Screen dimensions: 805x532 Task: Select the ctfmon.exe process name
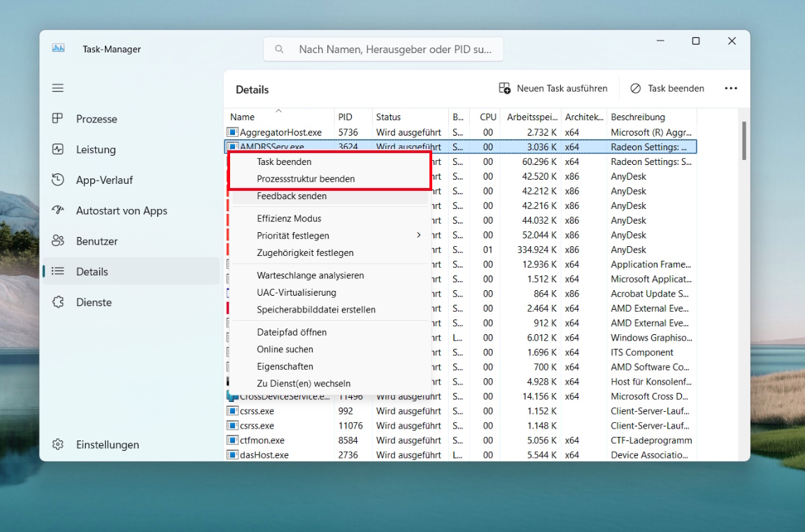pyautogui.click(x=262, y=440)
